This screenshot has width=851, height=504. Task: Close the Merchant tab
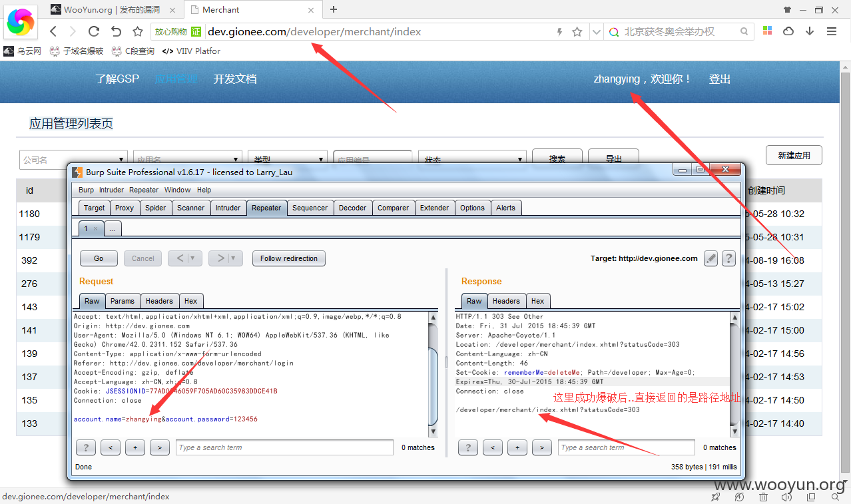pos(311,10)
